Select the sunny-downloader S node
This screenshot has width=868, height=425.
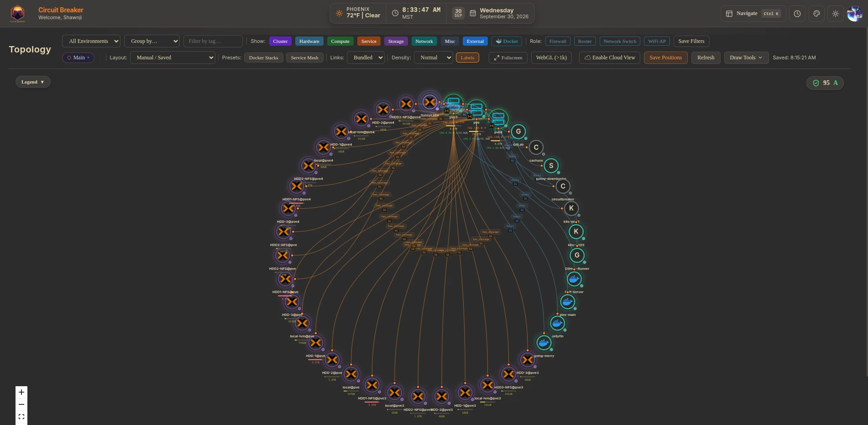pos(551,166)
